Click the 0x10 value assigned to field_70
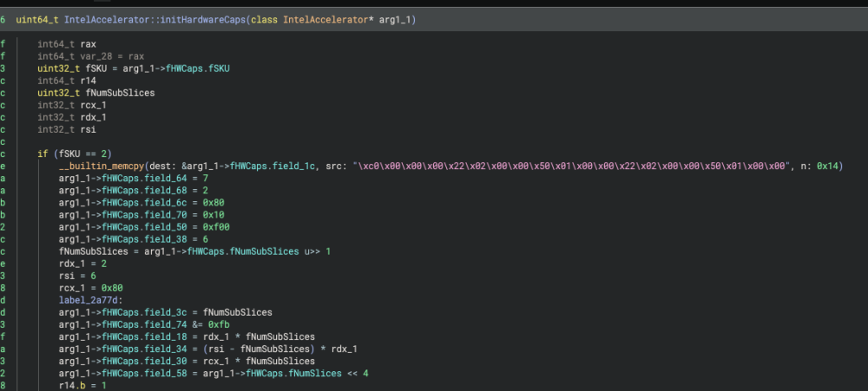This screenshot has width=868, height=391. pos(214,215)
